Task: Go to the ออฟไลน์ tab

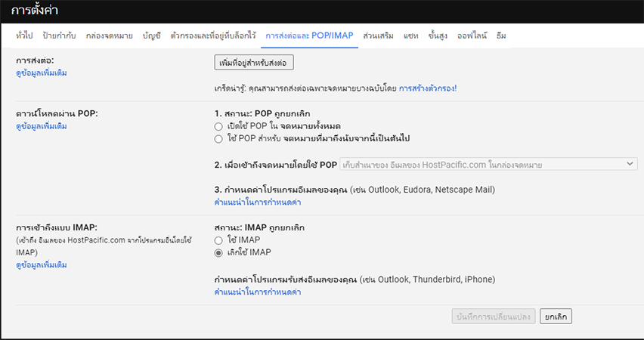Action: pos(472,36)
